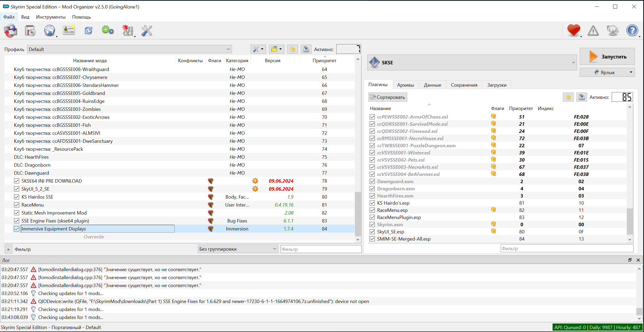Click the mod list backup icon
This screenshot has width=644, height=332.
coord(306,49)
